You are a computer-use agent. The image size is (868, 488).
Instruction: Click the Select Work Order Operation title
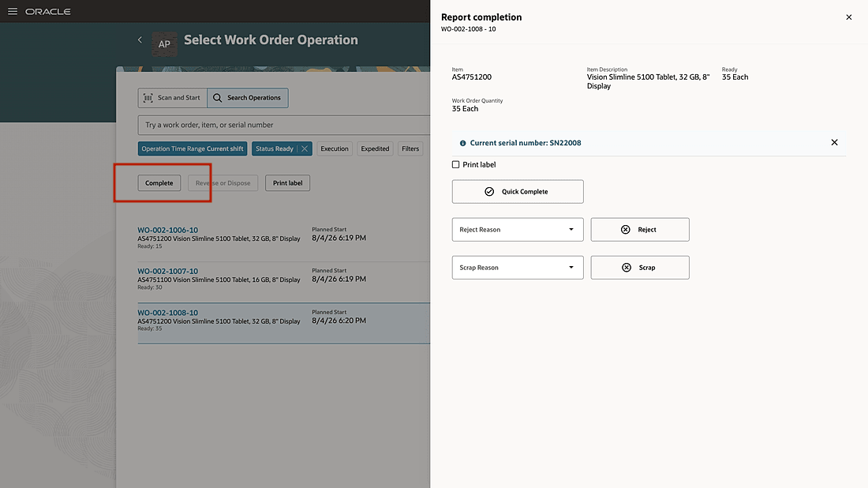click(271, 40)
